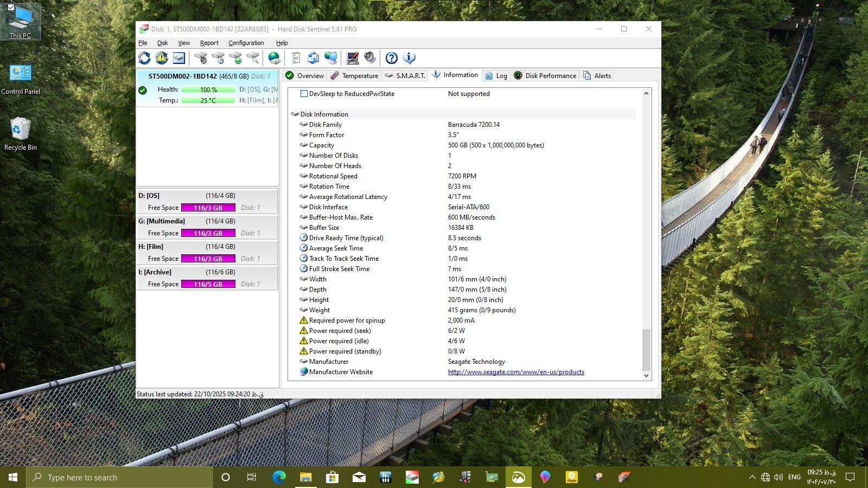
Task: Tick the This PC desktop icon checkbox
Action: [11, 8]
